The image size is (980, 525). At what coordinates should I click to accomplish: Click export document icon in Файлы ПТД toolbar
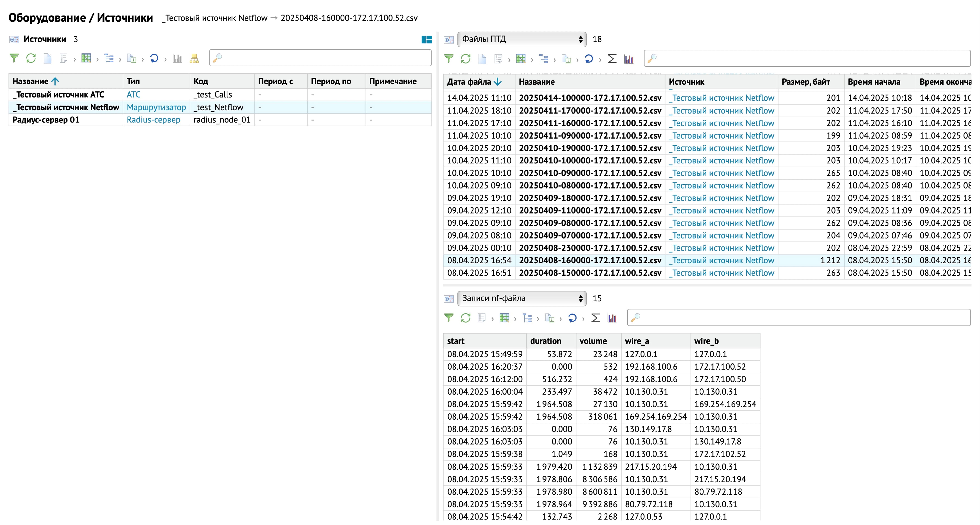[566, 59]
